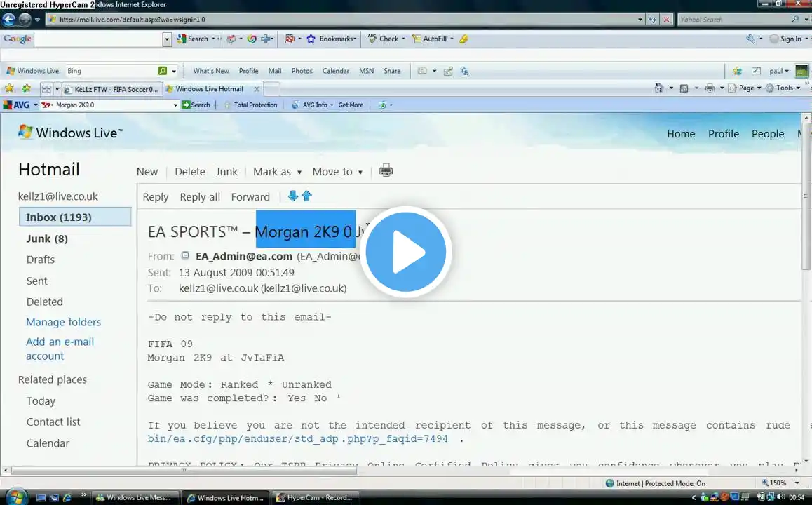
Task: Close the Windows Live Hotmail tab
Action: [257, 89]
